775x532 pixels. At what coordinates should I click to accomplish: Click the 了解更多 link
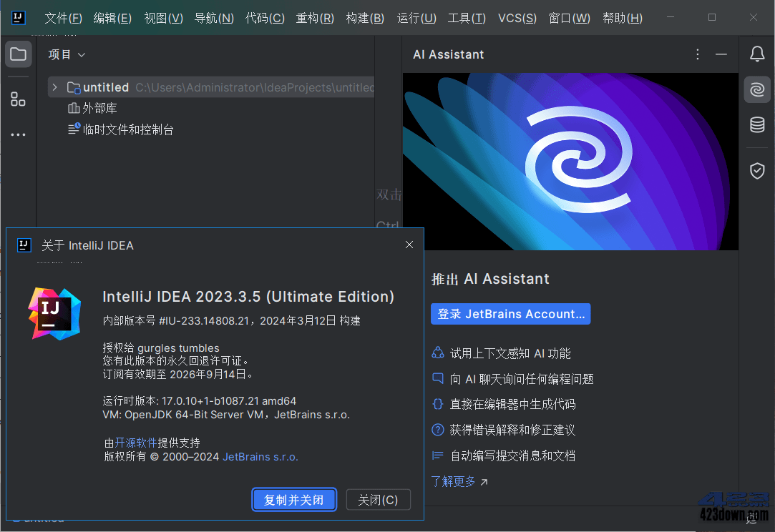pos(454,481)
